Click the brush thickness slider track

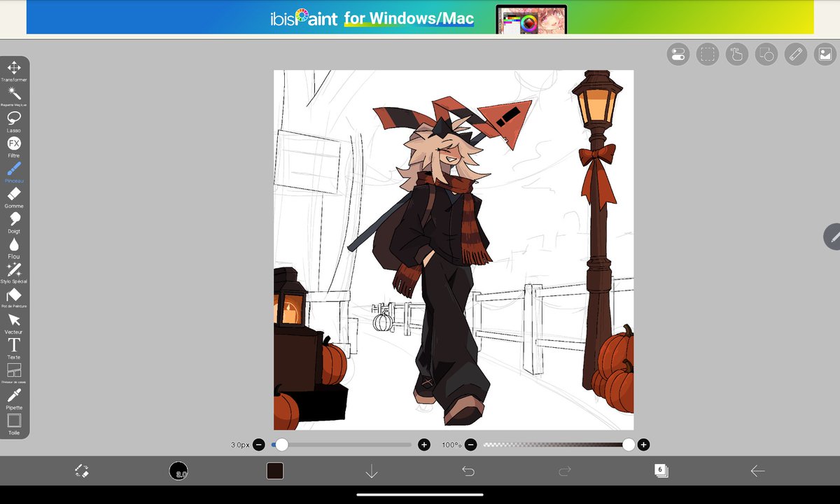[x=342, y=444]
